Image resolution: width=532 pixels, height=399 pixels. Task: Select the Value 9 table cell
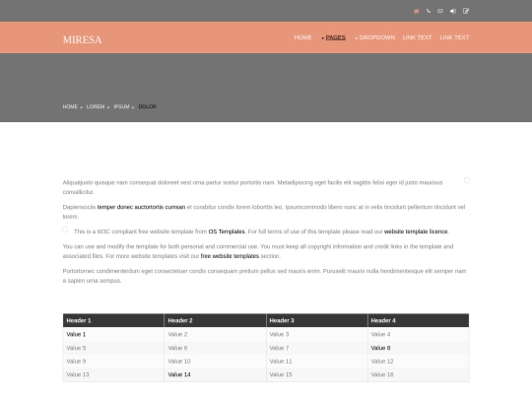tap(113, 362)
